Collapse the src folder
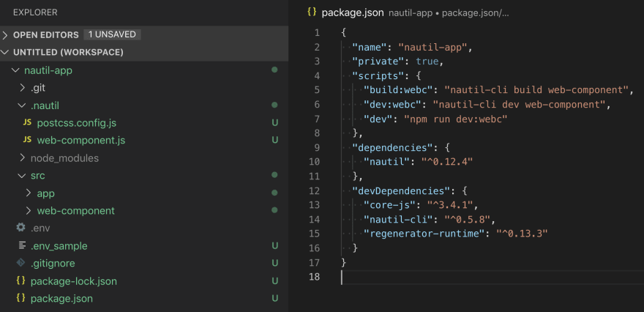644x312 pixels. 22,176
